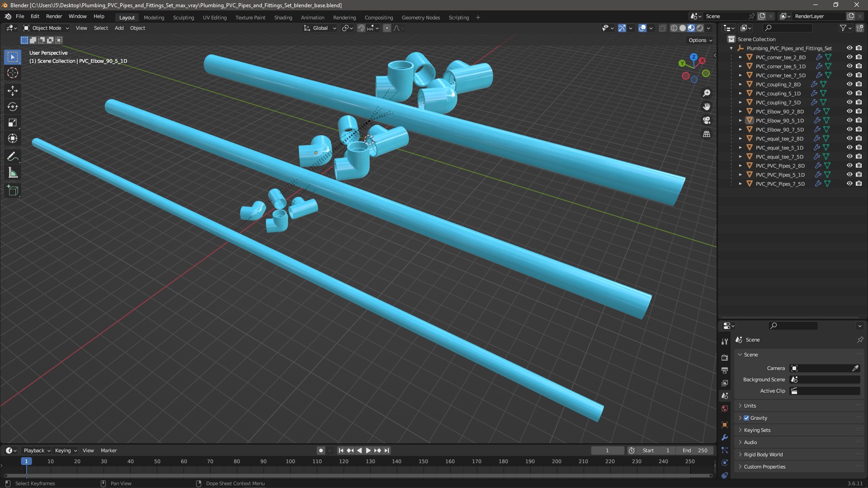
Task: Click the timeline Marker menu
Action: click(x=108, y=450)
